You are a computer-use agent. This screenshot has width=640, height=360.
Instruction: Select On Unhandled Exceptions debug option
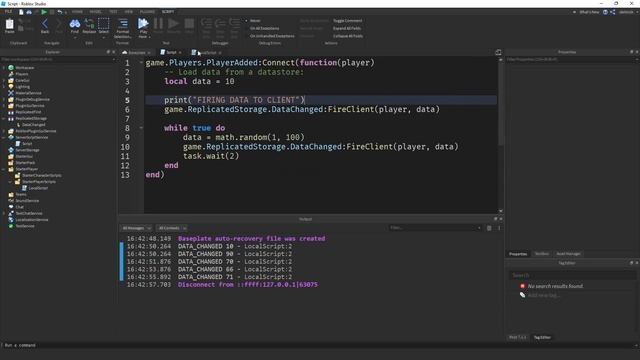tap(272, 36)
